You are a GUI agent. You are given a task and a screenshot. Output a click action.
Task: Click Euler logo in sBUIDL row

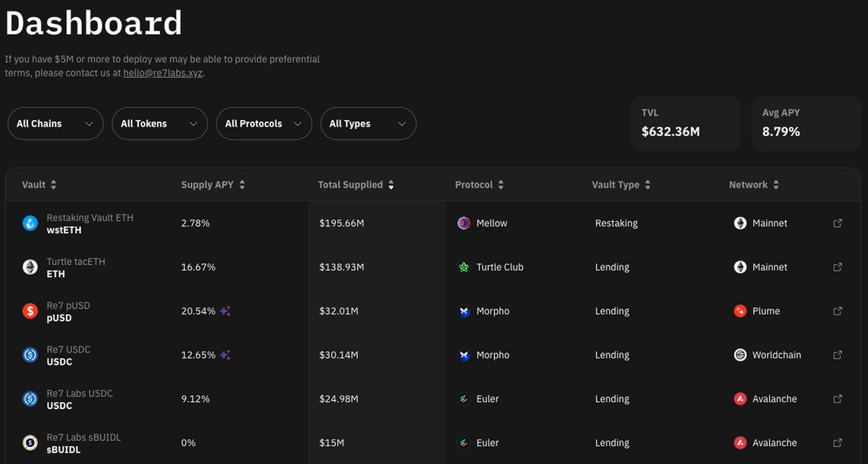pos(464,443)
